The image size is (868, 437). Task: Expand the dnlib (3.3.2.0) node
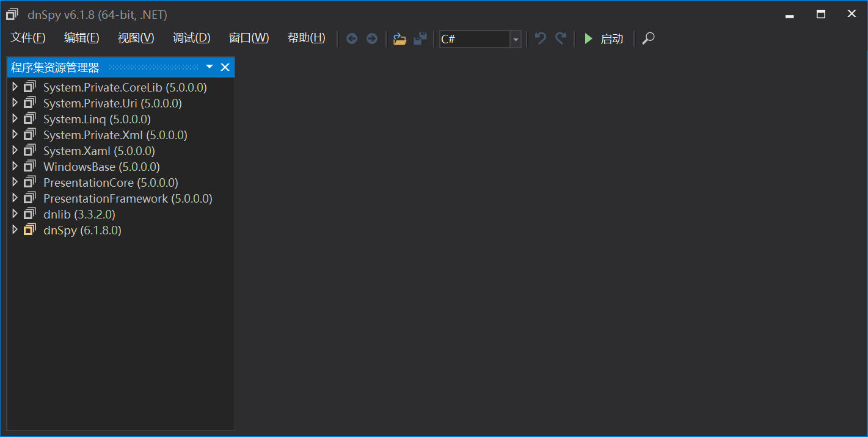tap(15, 214)
